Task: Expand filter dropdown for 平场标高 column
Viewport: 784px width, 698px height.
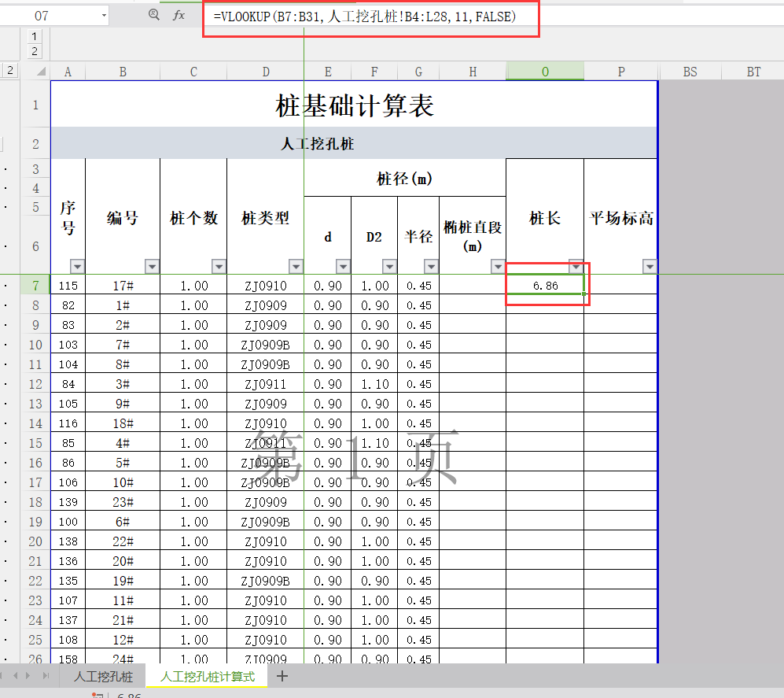Action: point(650,266)
